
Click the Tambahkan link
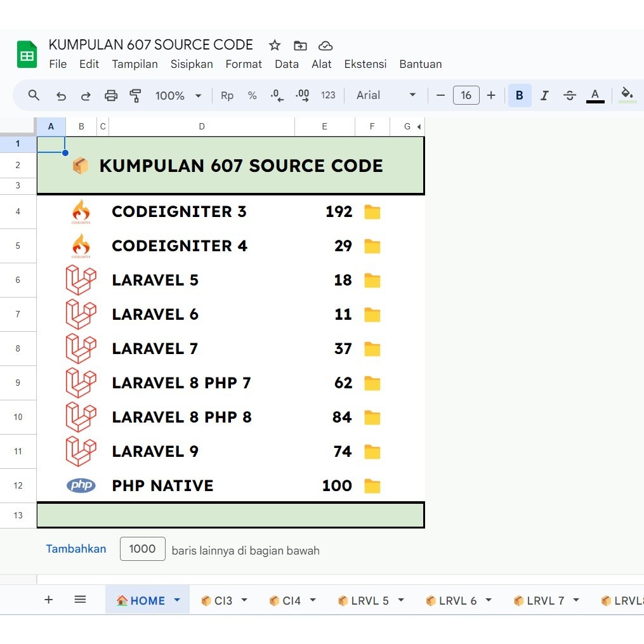pos(76,549)
